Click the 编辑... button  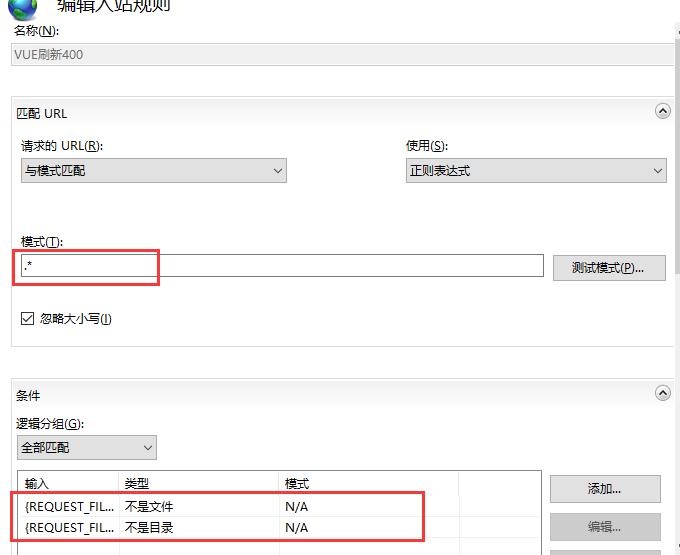coord(605,527)
